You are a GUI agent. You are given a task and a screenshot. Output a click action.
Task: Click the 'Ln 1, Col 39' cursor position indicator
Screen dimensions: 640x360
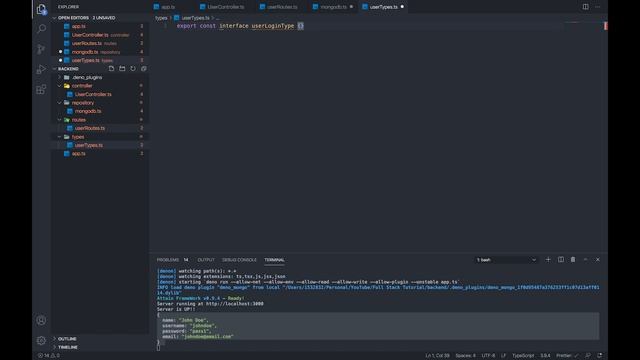[x=437, y=356]
